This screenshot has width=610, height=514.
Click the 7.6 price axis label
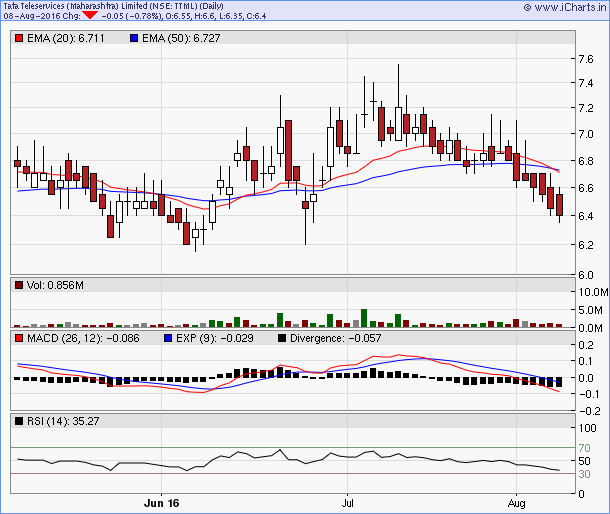tap(585, 59)
